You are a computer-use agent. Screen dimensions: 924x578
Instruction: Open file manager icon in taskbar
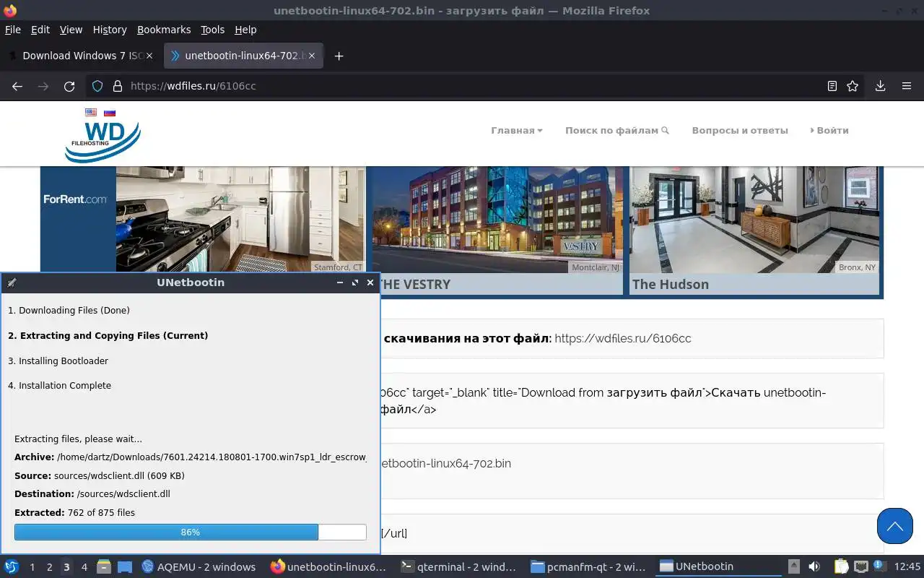click(x=103, y=566)
